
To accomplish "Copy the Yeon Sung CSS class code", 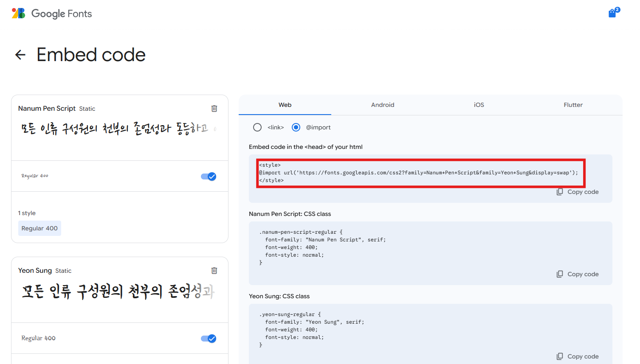I will click(578, 356).
